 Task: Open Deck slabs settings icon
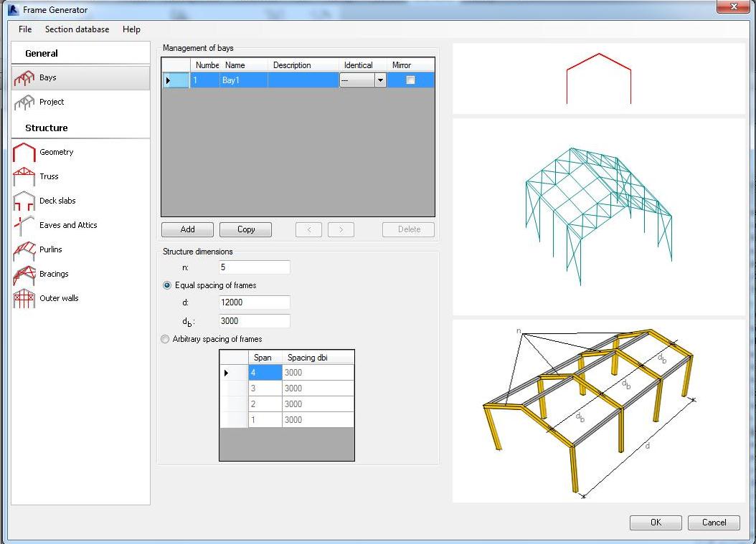coord(24,201)
